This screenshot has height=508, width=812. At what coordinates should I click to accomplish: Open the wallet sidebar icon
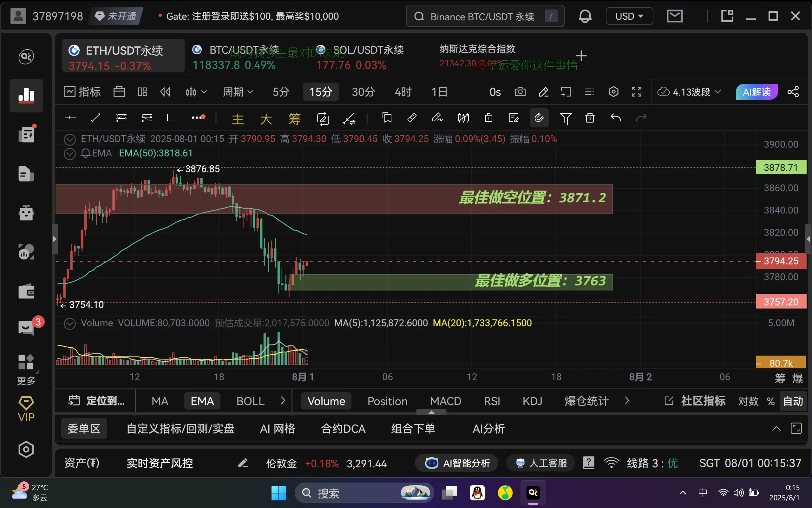(26, 291)
